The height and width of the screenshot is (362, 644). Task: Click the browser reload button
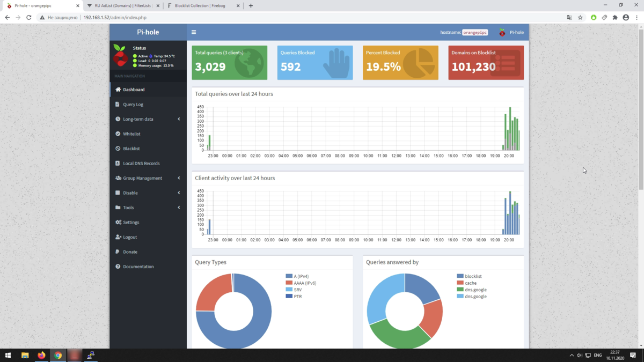pyautogui.click(x=29, y=18)
